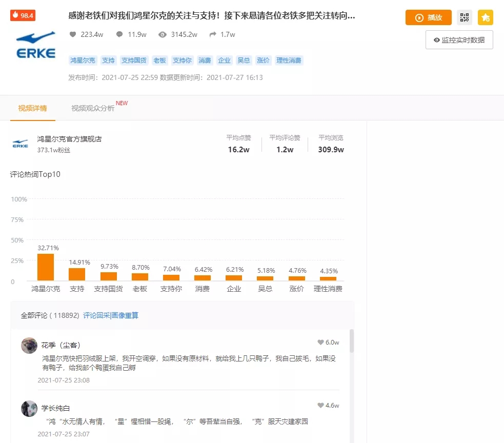The width and height of the screenshot is (504, 443).
Task: Click the comment timestamp 2021-07-25 23:07
Action: click(x=64, y=434)
